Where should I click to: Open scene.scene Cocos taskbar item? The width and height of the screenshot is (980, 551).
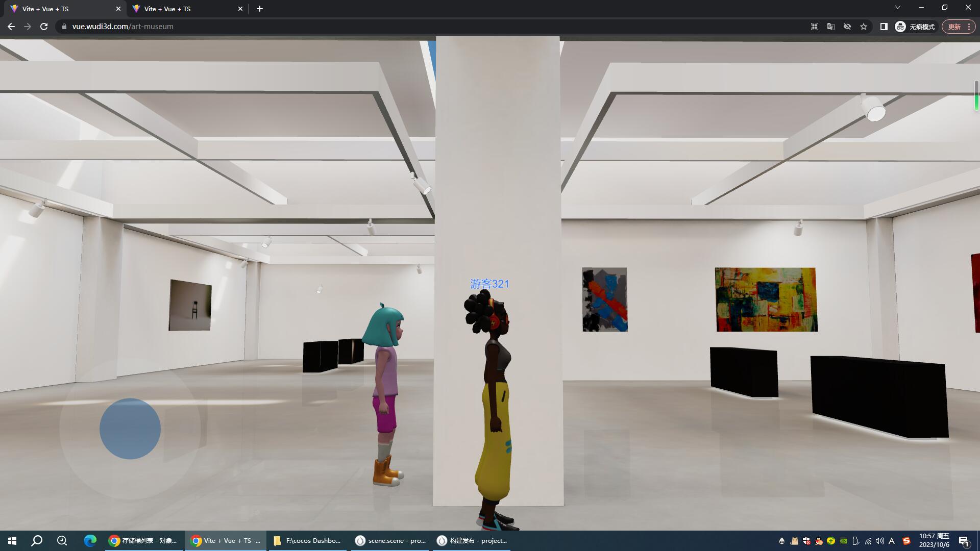coord(391,540)
